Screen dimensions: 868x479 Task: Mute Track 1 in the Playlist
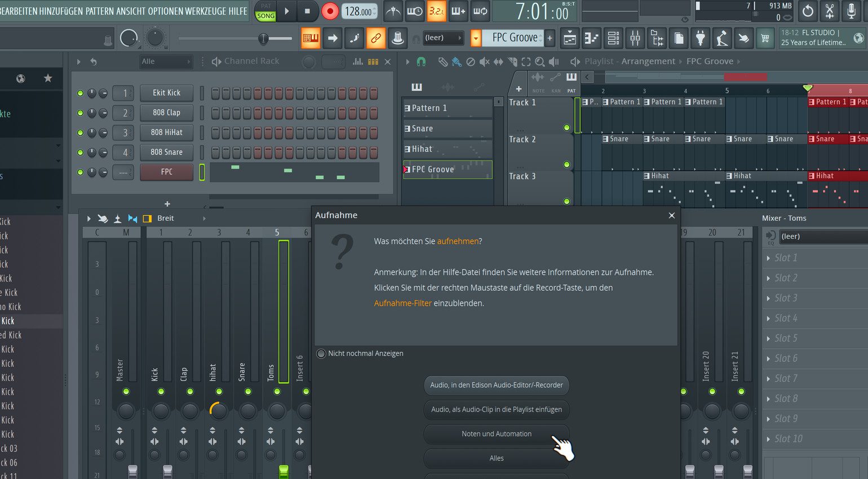click(566, 128)
